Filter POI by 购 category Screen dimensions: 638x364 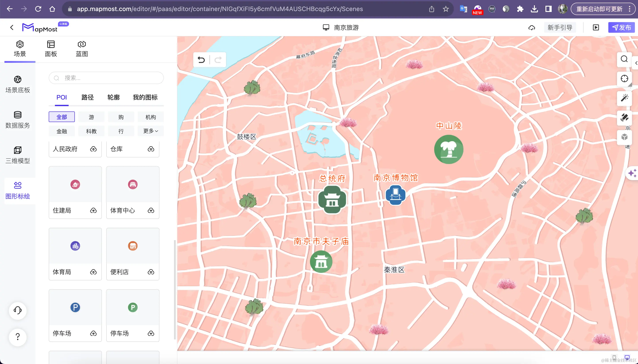click(121, 117)
